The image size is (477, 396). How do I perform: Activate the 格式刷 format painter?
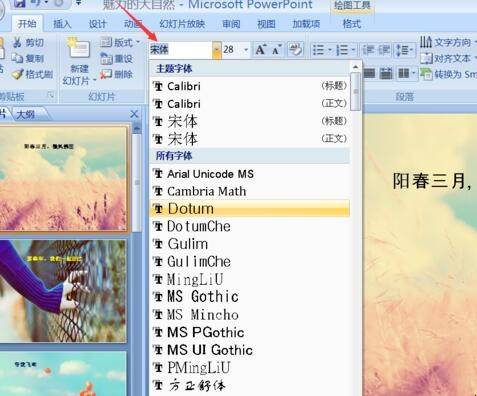[32, 74]
